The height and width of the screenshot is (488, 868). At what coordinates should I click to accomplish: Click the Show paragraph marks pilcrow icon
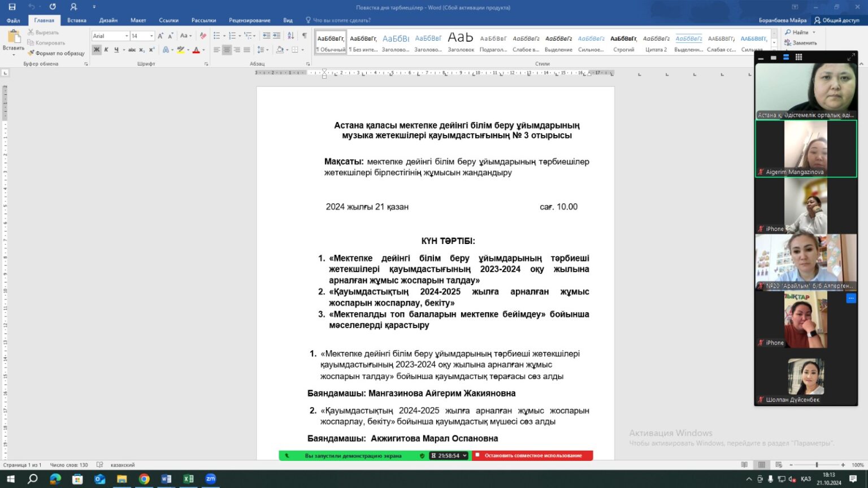coord(305,36)
